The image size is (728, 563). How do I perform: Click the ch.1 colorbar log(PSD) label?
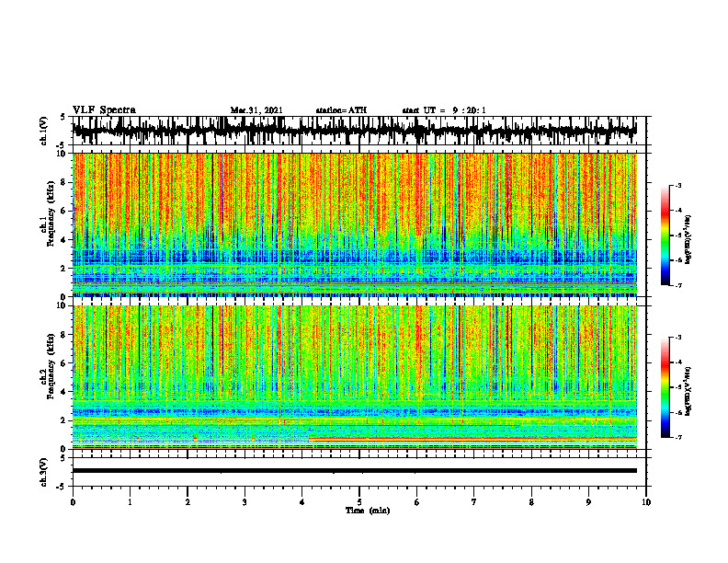click(688, 240)
